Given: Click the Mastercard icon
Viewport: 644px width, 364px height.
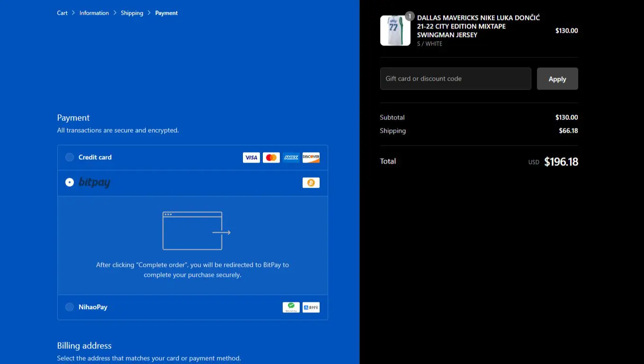Looking at the screenshot, I should tap(271, 157).
